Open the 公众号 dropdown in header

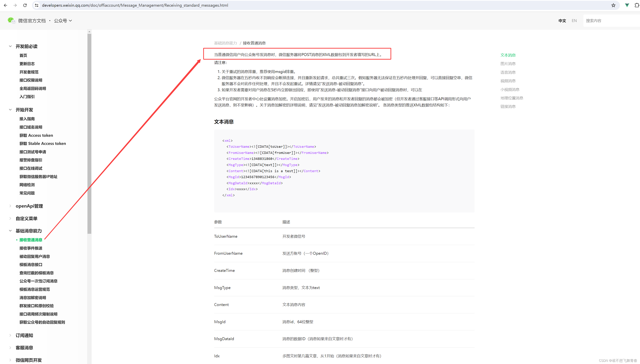[63, 21]
